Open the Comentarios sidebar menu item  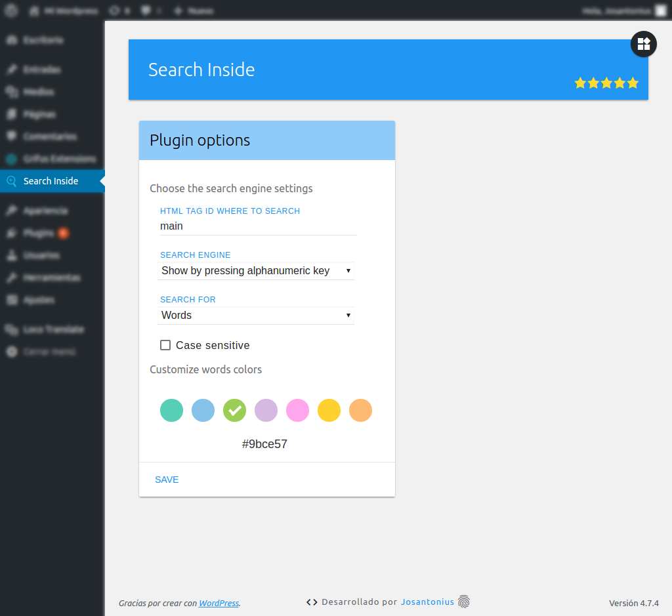point(52,136)
